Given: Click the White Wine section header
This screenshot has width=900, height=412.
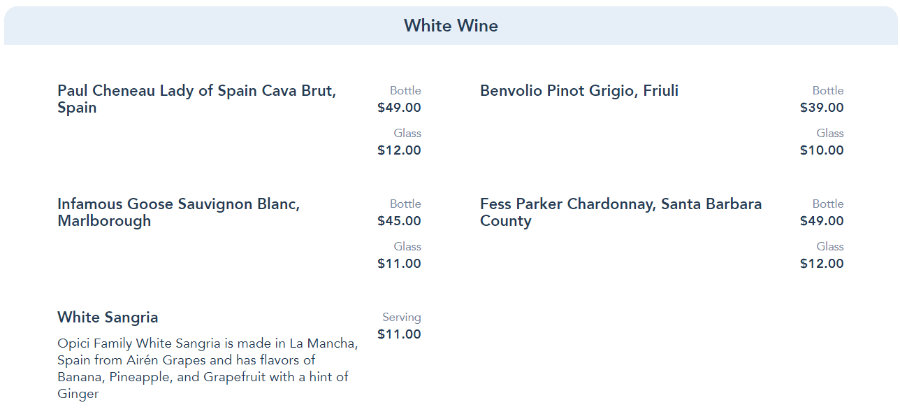Looking at the screenshot, I should coord(450,26).
